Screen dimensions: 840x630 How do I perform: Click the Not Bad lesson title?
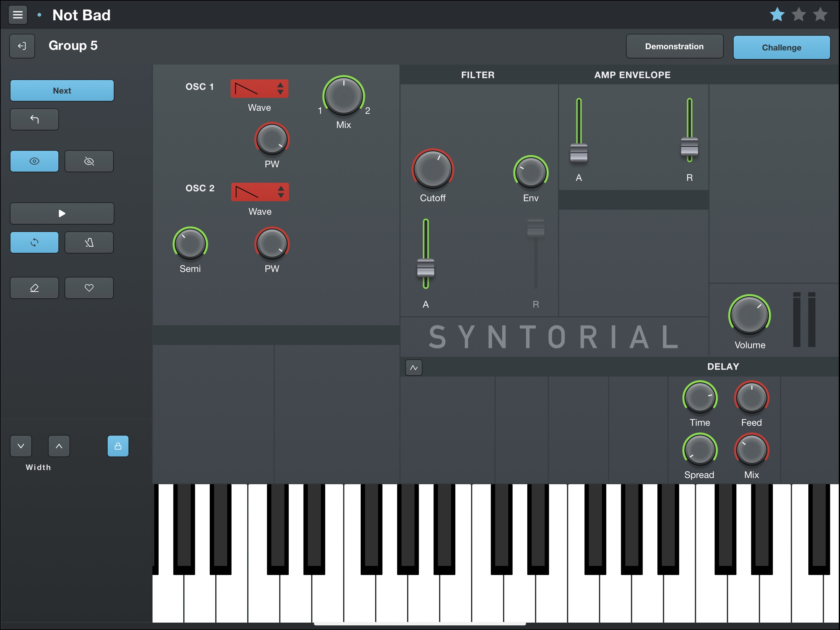point(81,15)
